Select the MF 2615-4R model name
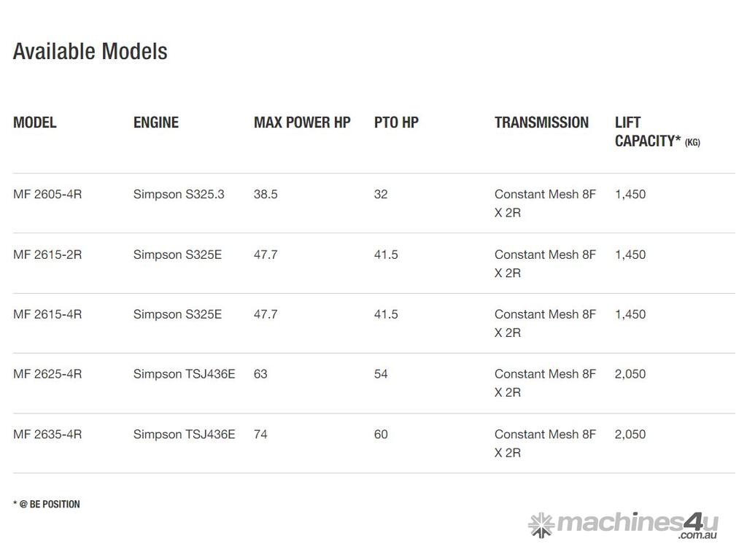The image size is (747, 560). tap(47, 314)
